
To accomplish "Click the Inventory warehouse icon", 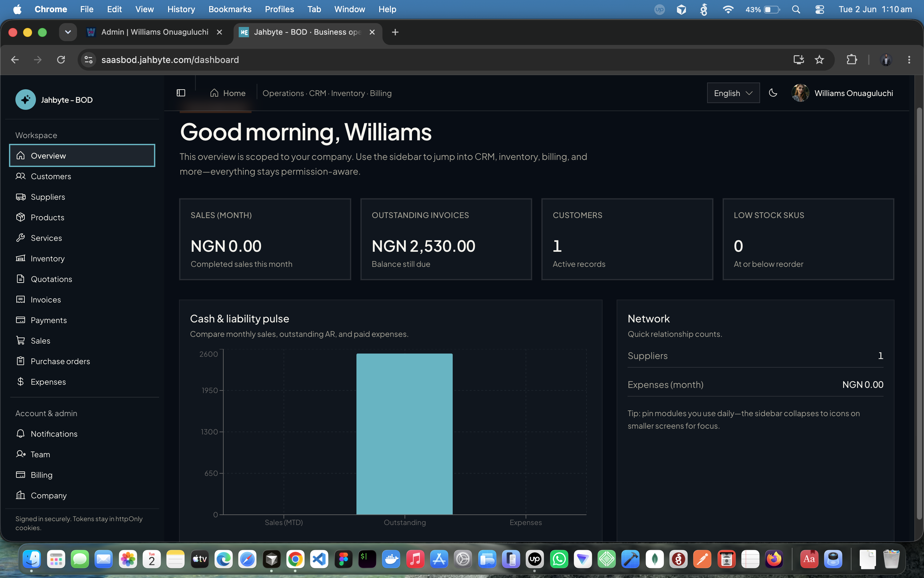I will tap(21, 258).
